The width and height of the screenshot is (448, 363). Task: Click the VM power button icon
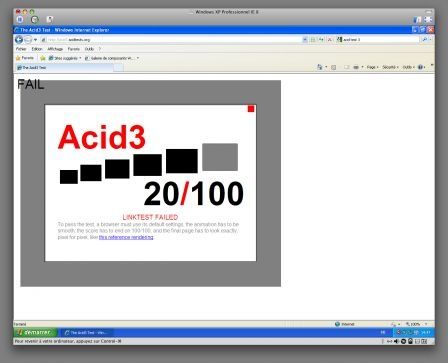pos(35,19)
